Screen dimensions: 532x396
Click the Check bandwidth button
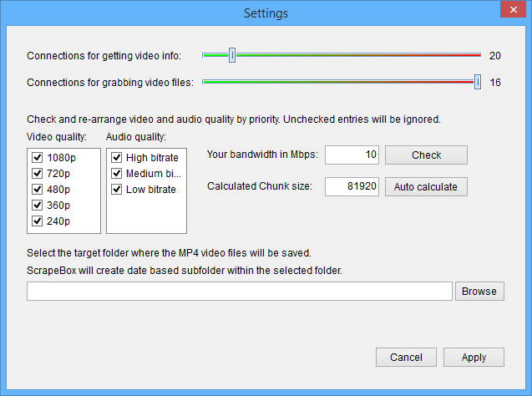pos(426,155)
